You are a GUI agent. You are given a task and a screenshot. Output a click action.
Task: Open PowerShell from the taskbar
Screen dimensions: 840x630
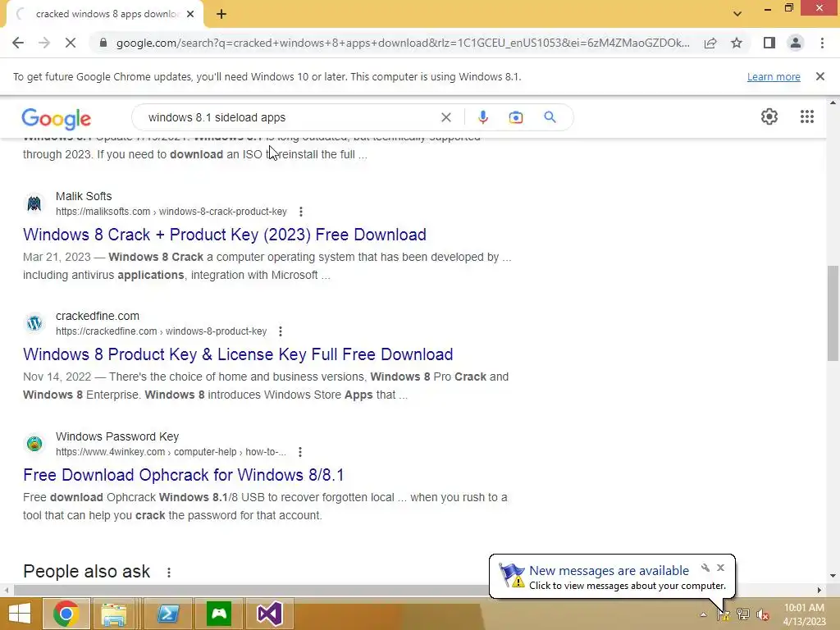pyautogui.click(x=167, y=614)
